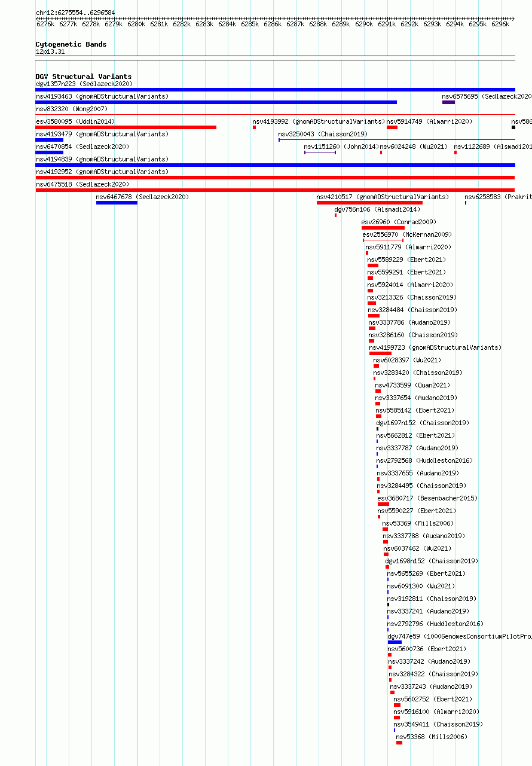Select nsv6091300 (Wu2021) label
532x766 pixels.
tap(421, 586)
